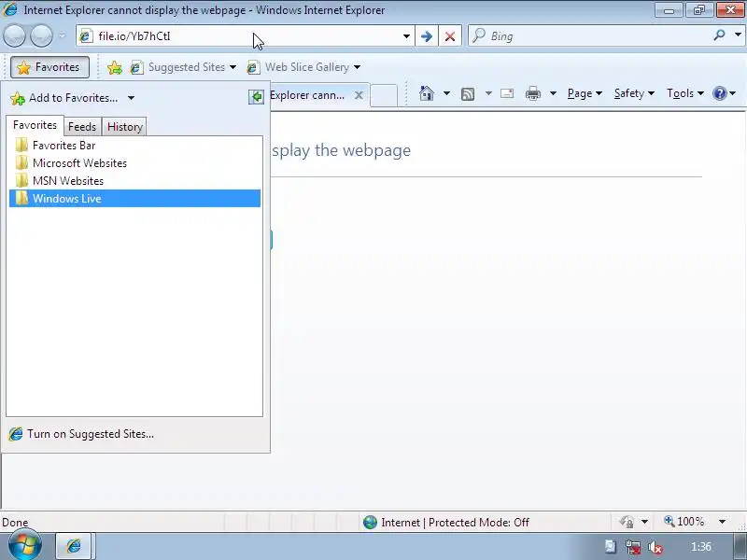
Task: Expand the privacy icon dropdown arrow
Action: [x=644, y=522]
